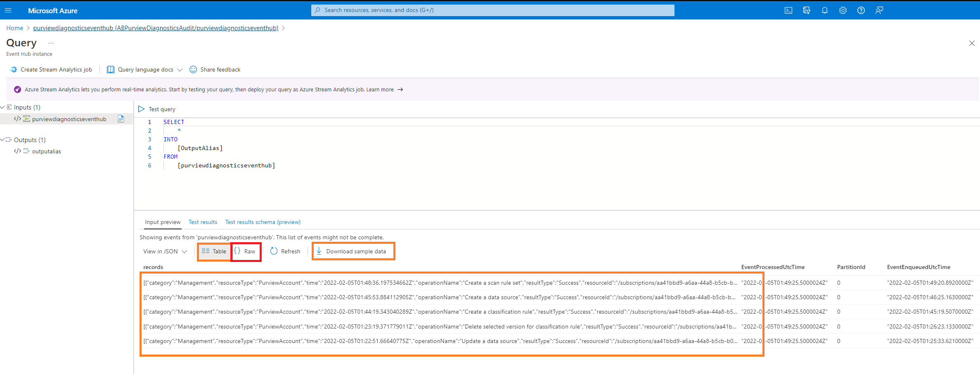Click the FROM keyword on line 5
The height and width of the screenshot is (374, 980).
170,157
